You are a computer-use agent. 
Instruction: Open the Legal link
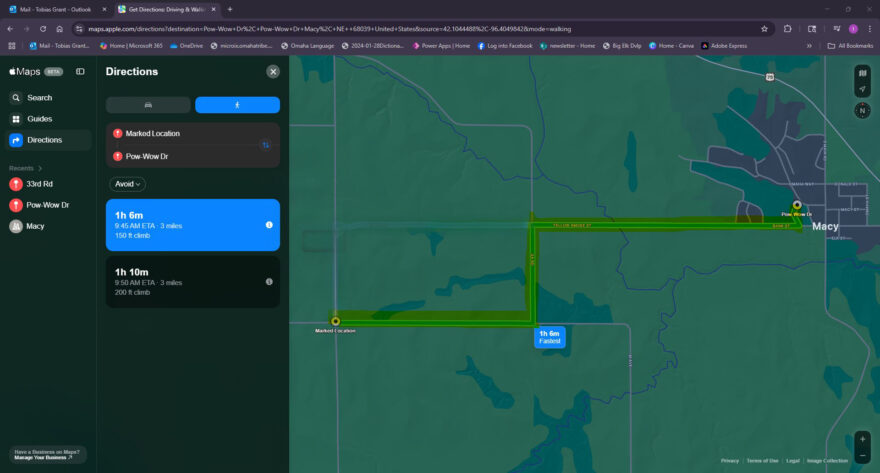coord(792,461)
